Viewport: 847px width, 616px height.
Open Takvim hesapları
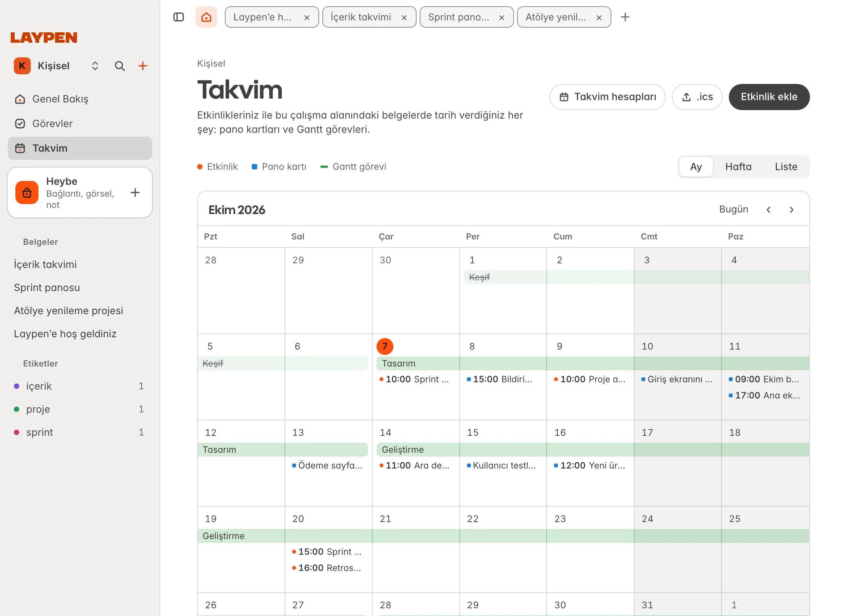[x=607, y=97]
